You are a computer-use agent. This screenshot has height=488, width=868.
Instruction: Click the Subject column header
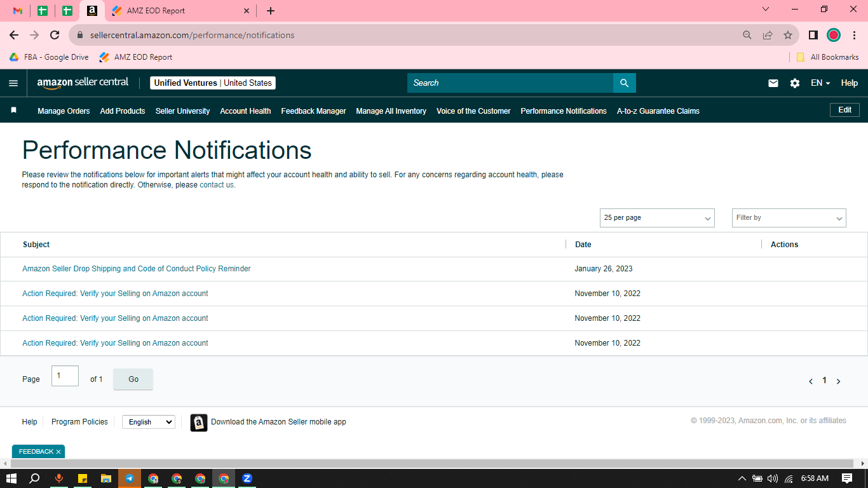(36, 245)
